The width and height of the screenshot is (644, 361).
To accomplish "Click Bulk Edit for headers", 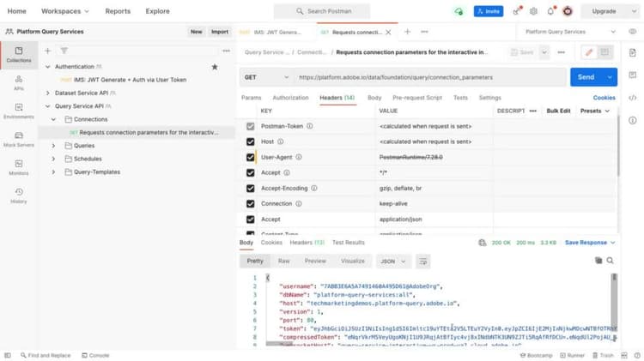I will tap(558, 111).
